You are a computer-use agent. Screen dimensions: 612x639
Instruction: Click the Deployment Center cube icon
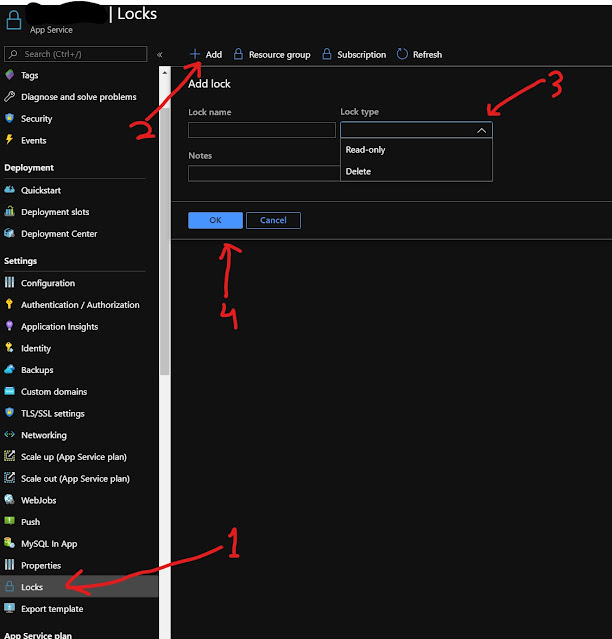(x=9, y=233)
